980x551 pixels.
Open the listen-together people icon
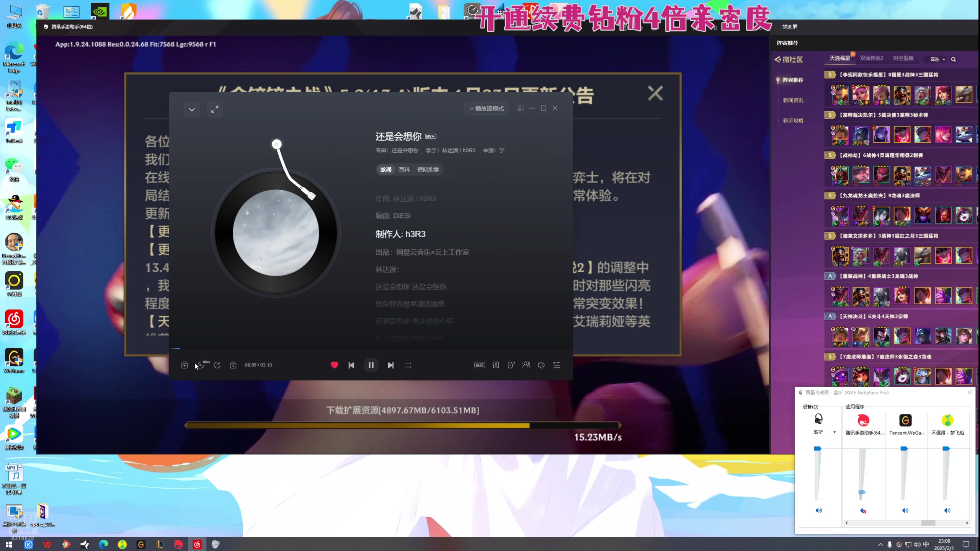[x=526, y=365]
